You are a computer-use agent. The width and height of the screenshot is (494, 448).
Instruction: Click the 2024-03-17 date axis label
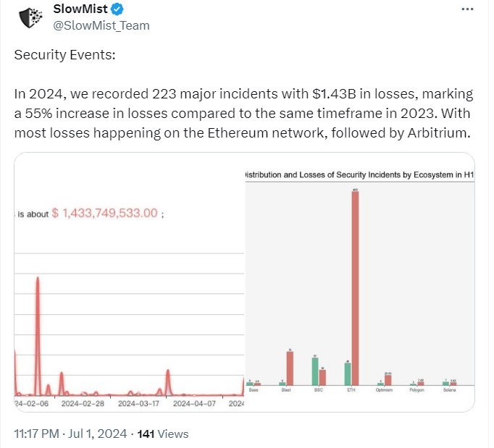[139, 403]
